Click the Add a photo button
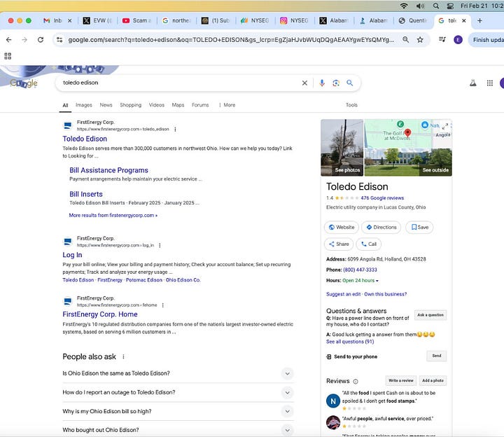The height and width of the screenshot is (437, 504). pyautogui.click(x=433, y=381)
